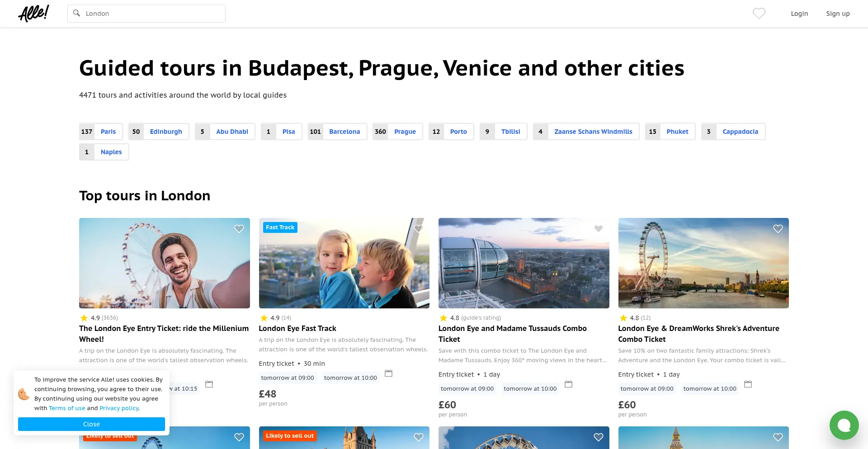The height and width of the screenshot is (449, 868).
Task: Open calendar for Madame Tussauds Combo Ticket
Action: tap(569, 384)
